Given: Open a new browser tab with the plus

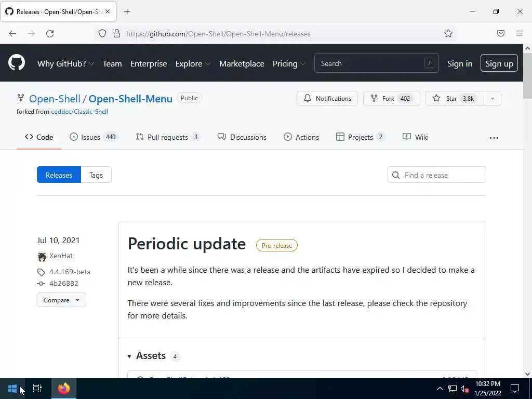Looking at the screenshot, I should (127, 12).
